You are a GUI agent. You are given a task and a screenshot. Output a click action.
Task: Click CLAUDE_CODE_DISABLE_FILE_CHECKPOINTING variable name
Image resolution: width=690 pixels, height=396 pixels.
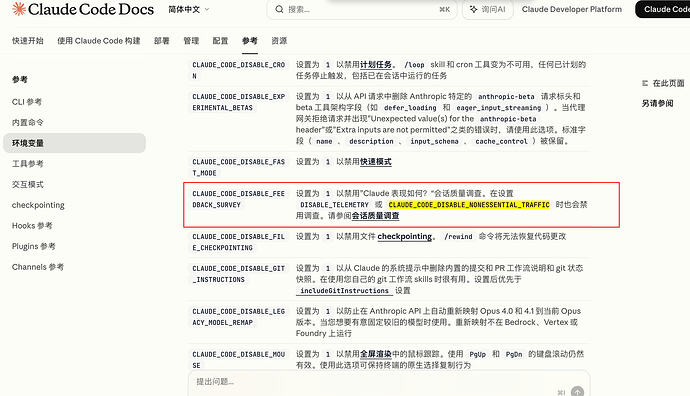tap(239, 242)
